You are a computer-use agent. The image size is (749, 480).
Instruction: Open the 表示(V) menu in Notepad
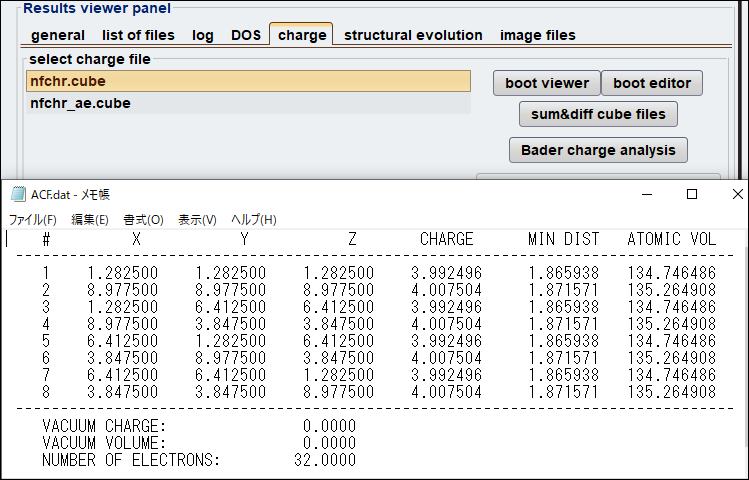(x=197, y=220)
